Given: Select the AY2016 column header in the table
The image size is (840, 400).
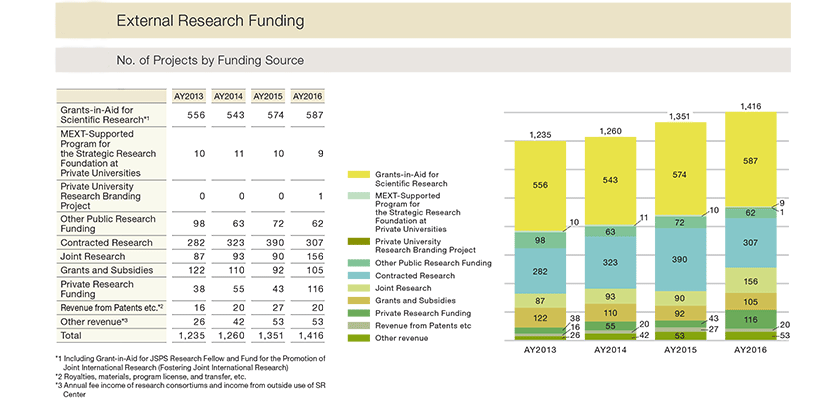Looking at the screenshot, I should click(305, 97).
